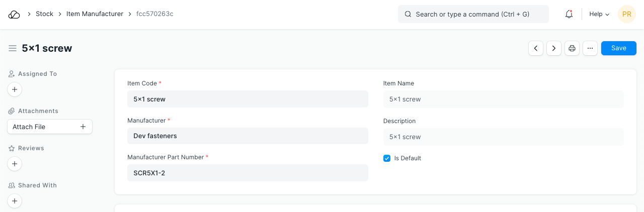The image size is (644, 212).
Task: Share document using Shared With plus
Action: pyautogui.click(x=15, y=201)
